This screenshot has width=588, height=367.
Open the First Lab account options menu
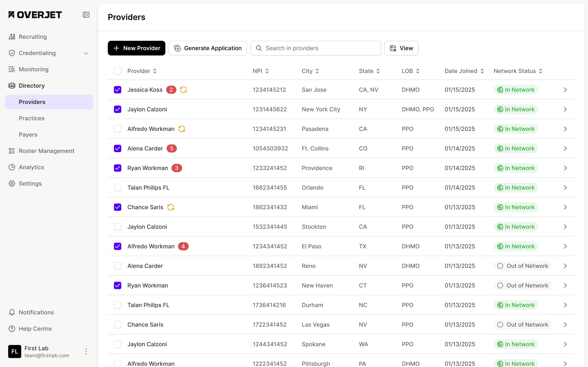(x=86, y=352)
